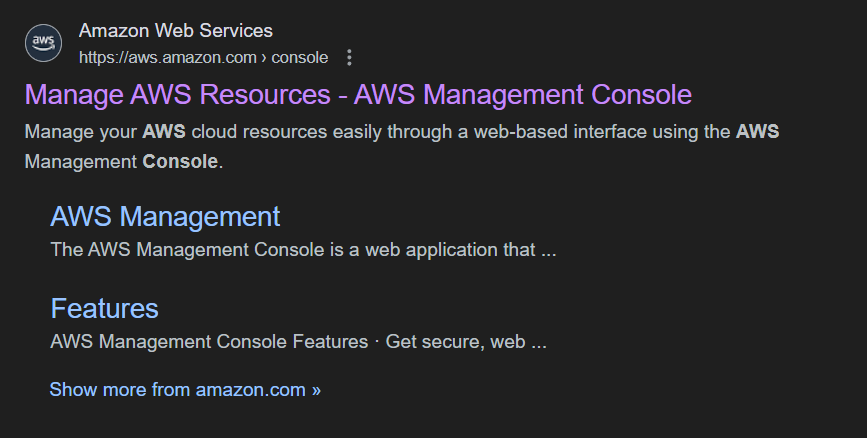This screenshot has width=867, height=438.
Task: Click the ellipsis ending the 'web application' snippet
Action: 548,250
